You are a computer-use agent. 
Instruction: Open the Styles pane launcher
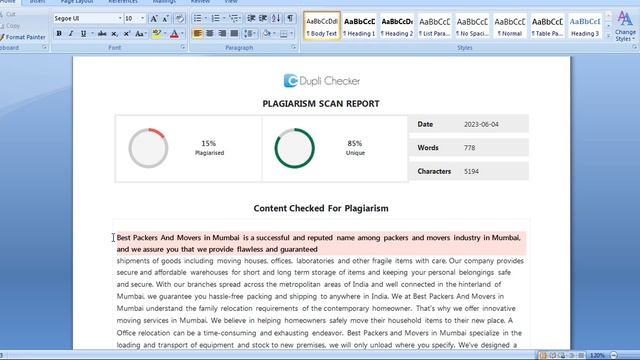pos(634,47)
